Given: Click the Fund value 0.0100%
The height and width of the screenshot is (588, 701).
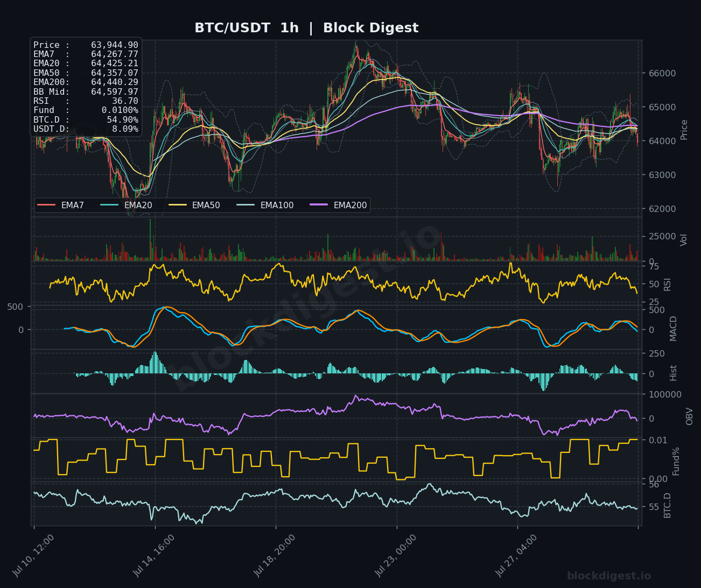Looking at the screenshot, I should pyautogui.click(x=120, y=110).
